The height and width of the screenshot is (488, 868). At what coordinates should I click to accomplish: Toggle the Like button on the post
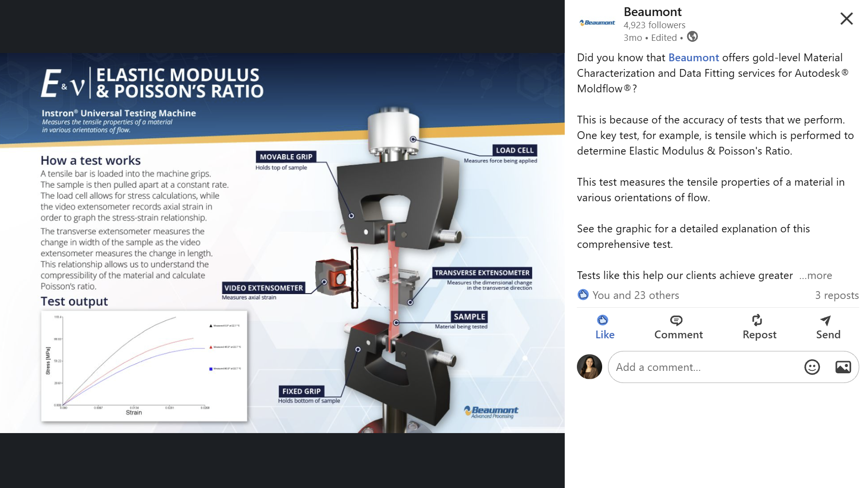coord(605,327)
